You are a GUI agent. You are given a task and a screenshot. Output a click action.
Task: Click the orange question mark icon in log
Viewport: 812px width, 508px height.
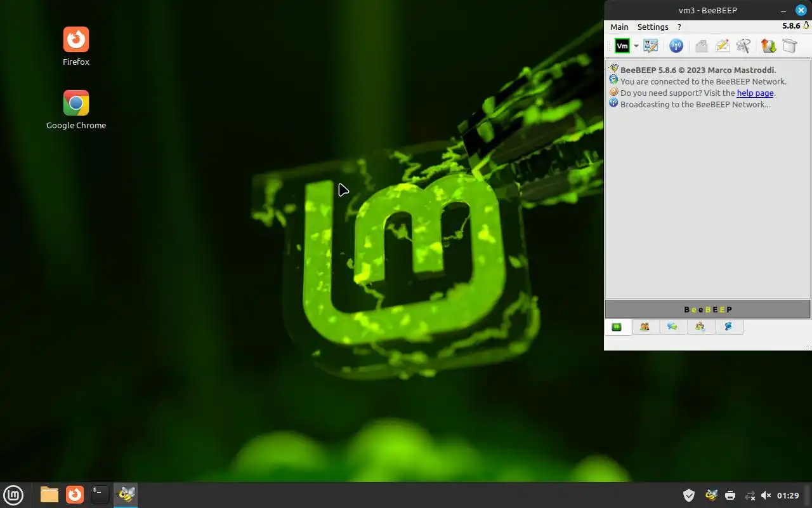(613, 91)
